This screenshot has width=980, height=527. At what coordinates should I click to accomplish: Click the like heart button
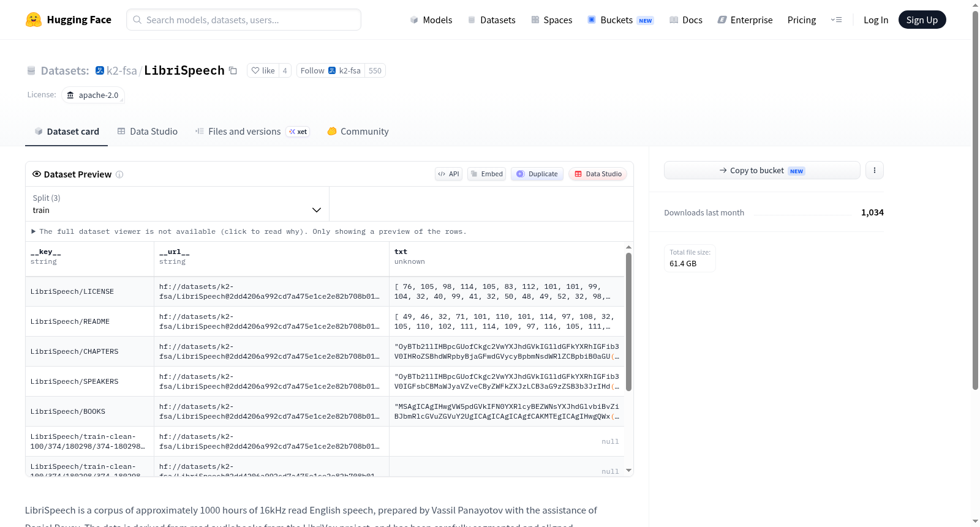pyautogui.click(x=263, y=71)
